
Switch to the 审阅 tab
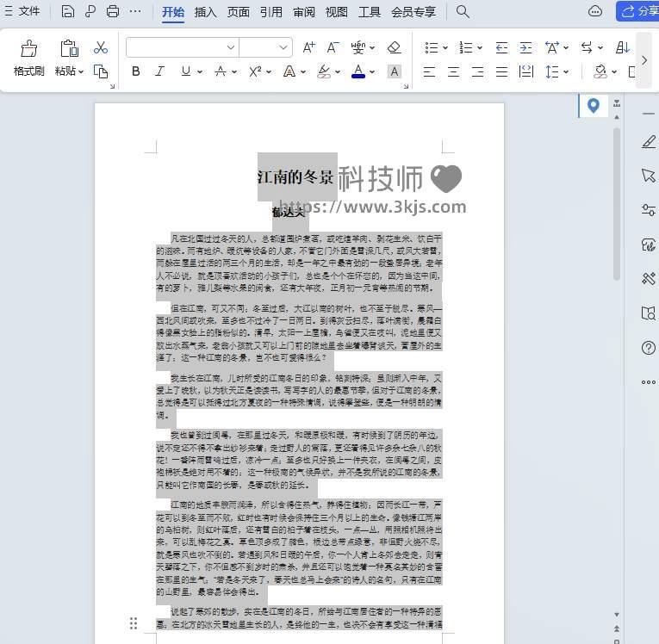304,12
